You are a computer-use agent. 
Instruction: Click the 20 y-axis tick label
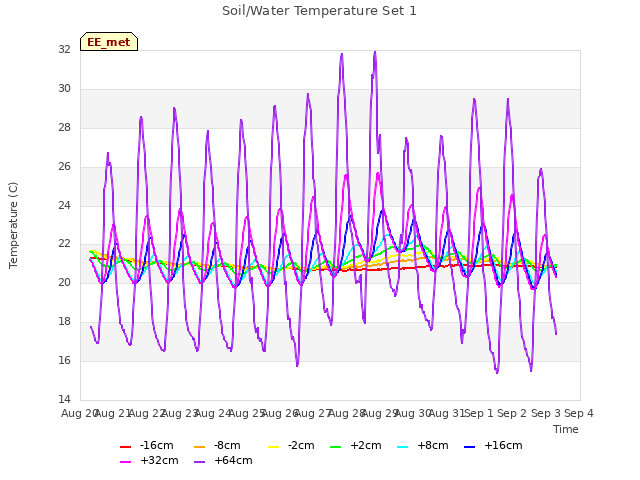click(64, 282)
